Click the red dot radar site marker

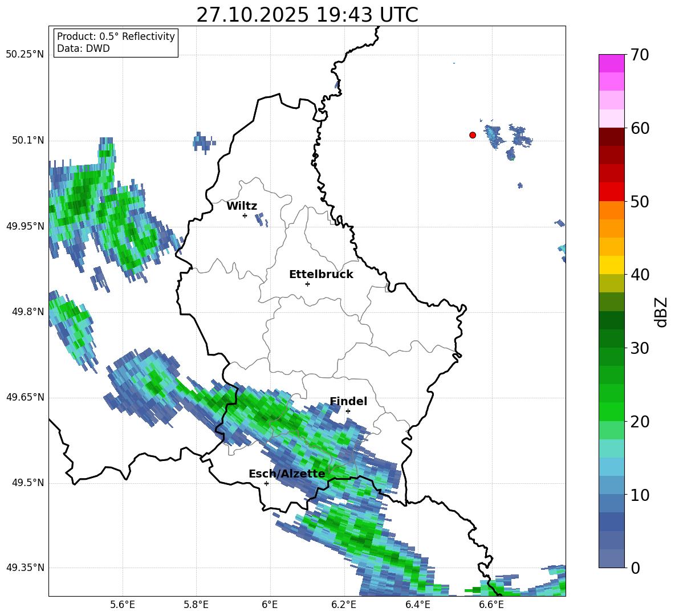pos(473,135)
